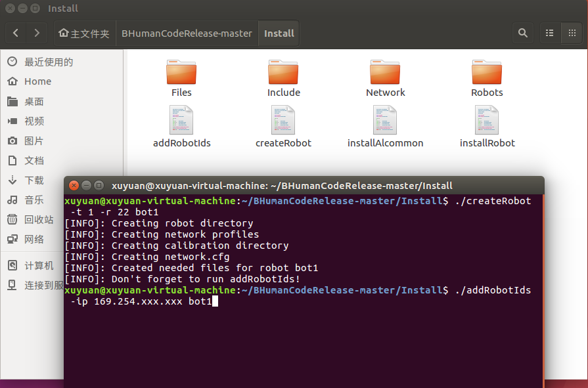Go to 主文件夹 via breadcrumb
Image resolution: width=588 pixels, height=388 pixels.
(84, 32)
